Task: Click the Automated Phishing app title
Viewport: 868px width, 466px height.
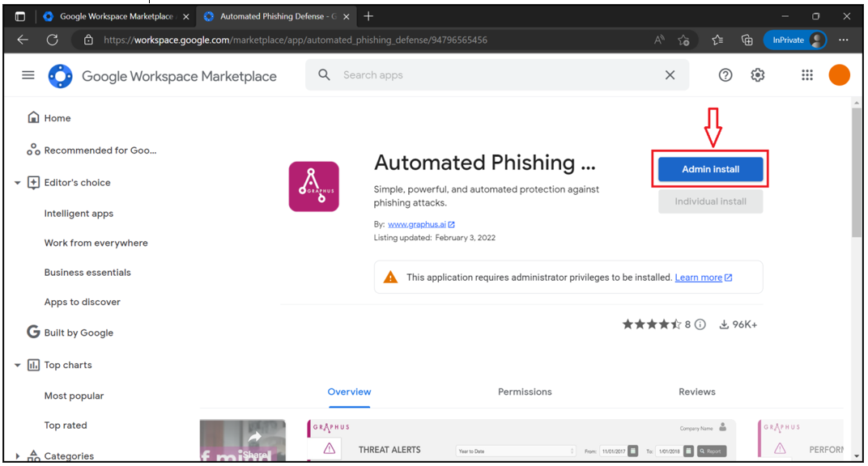Action: pyautogui.click(x=484, y=163)
